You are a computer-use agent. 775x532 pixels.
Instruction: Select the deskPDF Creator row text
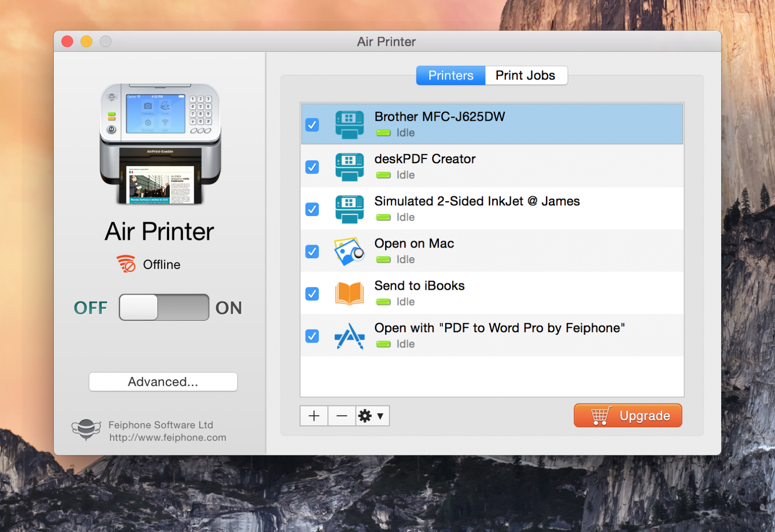pyautogui.click(x=425, y=159)
